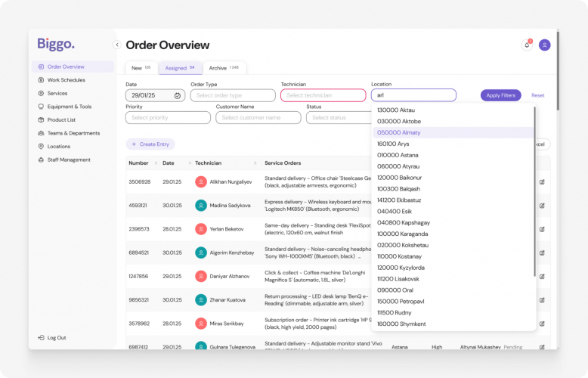Open Work Schedules from the sidebar
Screen dimensions: 588x378
[66, 80]
